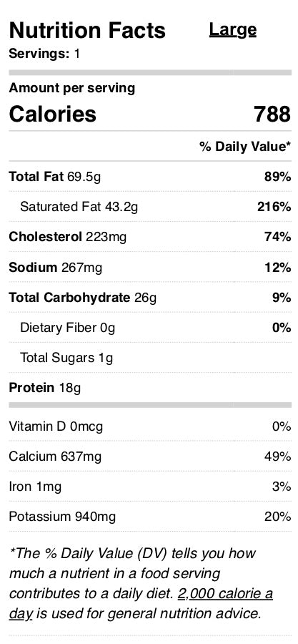The image size is (298, 644).
Task: Select the Total Carbohydrate 26g label
Action: tap(82, 298)
